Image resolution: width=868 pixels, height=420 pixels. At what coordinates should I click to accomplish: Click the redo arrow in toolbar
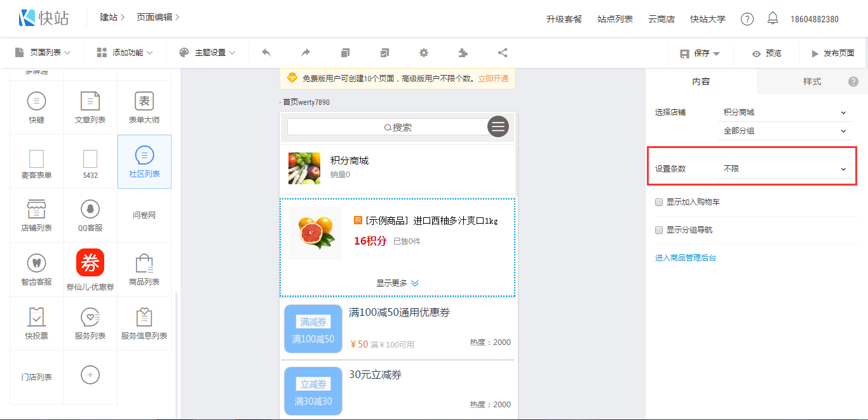306,53
